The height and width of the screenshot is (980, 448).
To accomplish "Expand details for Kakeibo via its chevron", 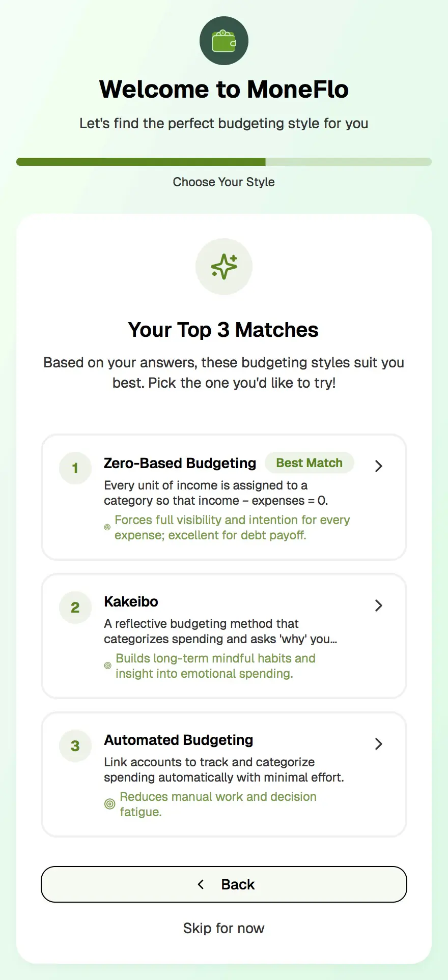I will [x=378, y=606].
